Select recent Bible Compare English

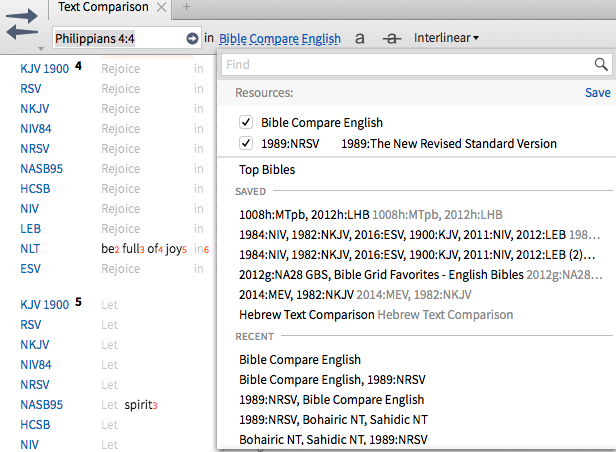tap(300, 360)
